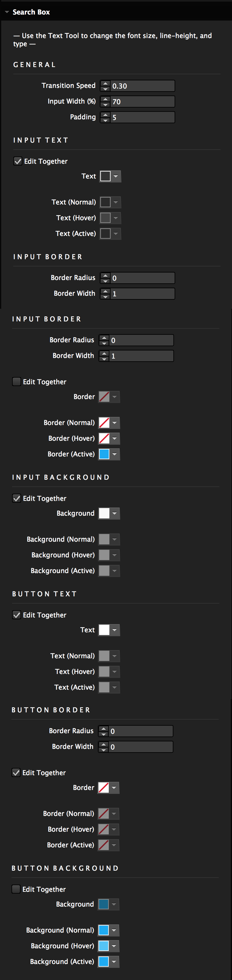This screenshot has height=980, width=232.
Task: Open the Border (Hover) swatch under Input Border
Action: (104, 438)
